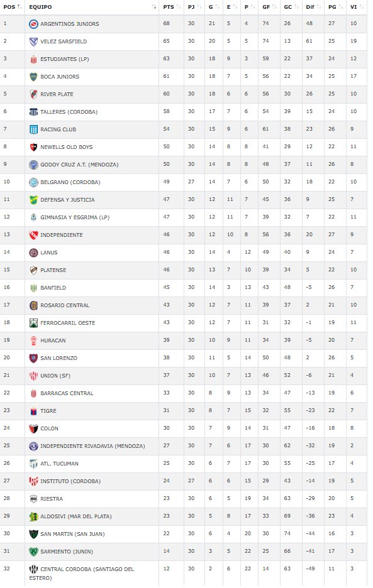The image size is (373, 588).
Task: Click the Boca Juniors badge icon
Action: pos(33,77)
